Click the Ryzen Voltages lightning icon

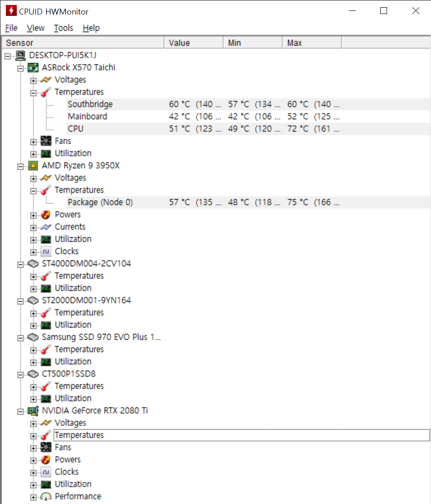(46, 178)
